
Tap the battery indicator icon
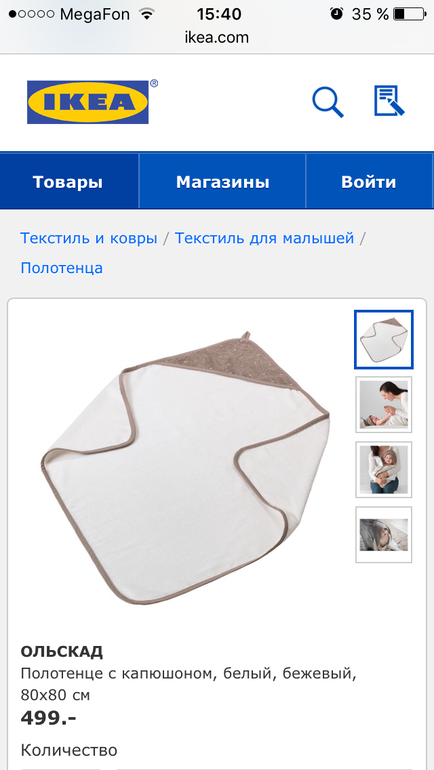tap(409, 14)
